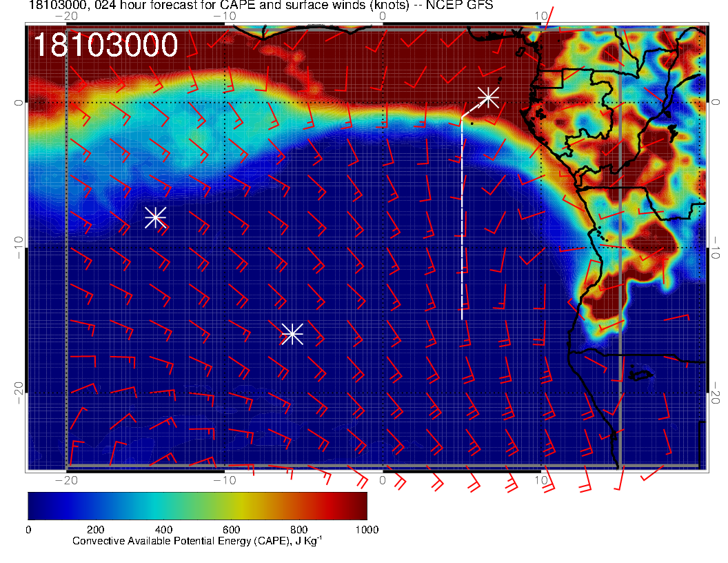The height and width of the screenshot is (563, 728).
Task: Click the bottom axis longitude label -10
Action: coord(225,480)
